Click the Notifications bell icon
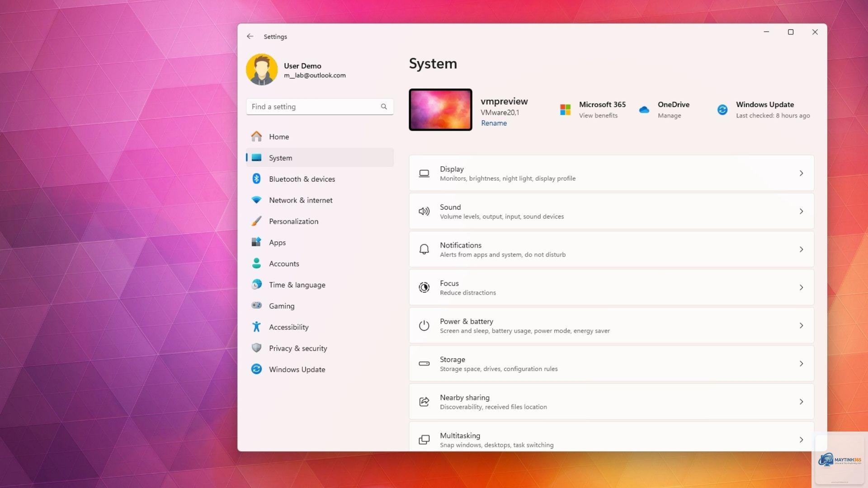Image resolution: width=868 pixels, height=488 pixels. tap(424, 249)
